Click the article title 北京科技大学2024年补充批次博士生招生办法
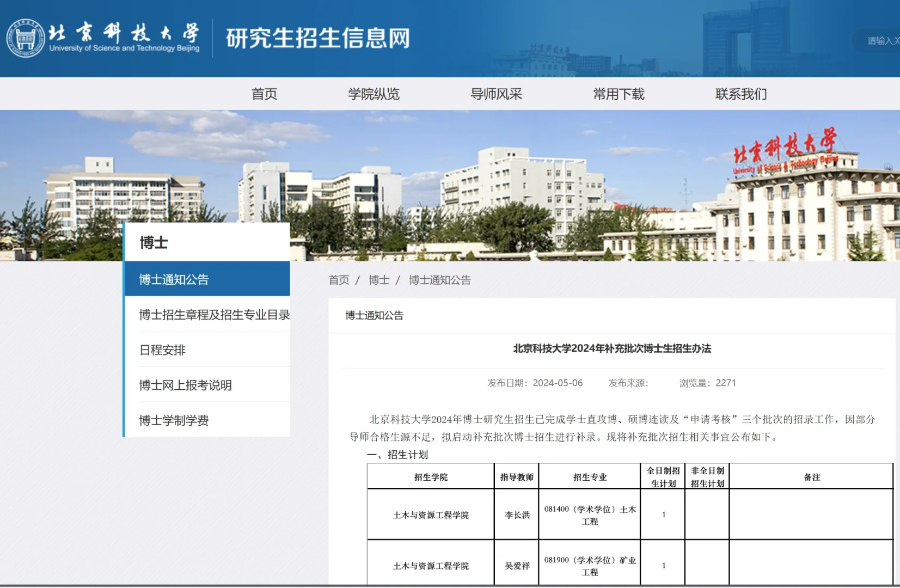The height and width of the screenshot is (588, 900). pos(612,348)
